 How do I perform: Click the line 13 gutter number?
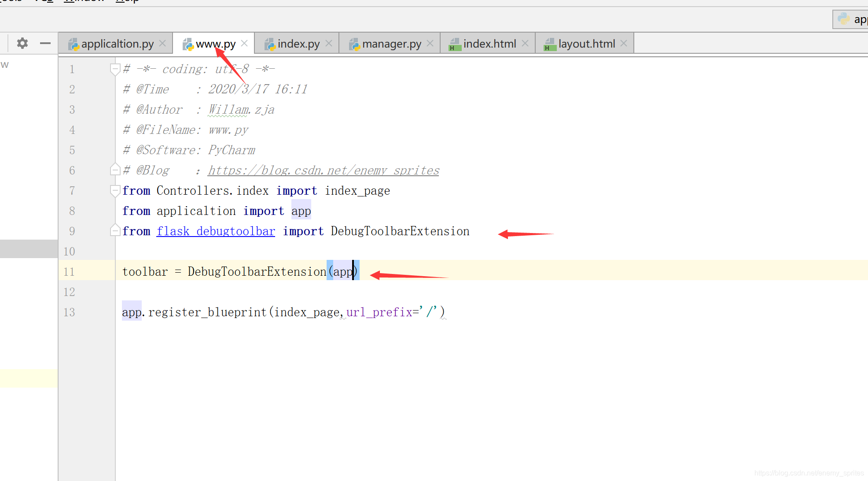tap(69, 312)
